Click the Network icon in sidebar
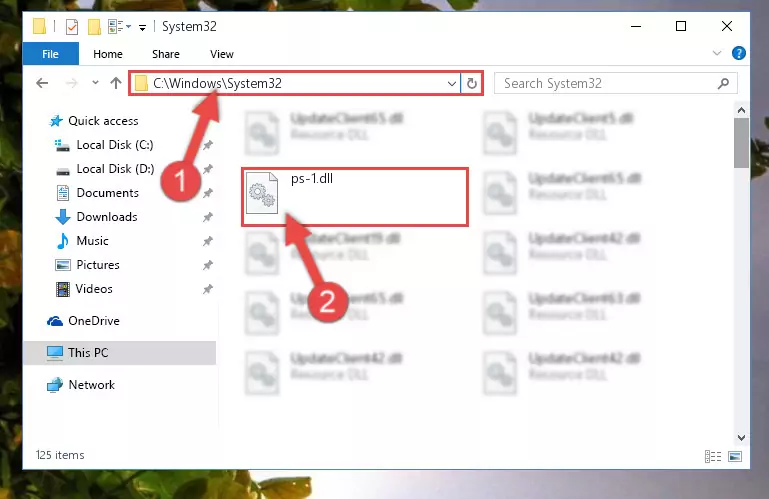The width and height of the screenshot is (769, 499). click(54, 385)
